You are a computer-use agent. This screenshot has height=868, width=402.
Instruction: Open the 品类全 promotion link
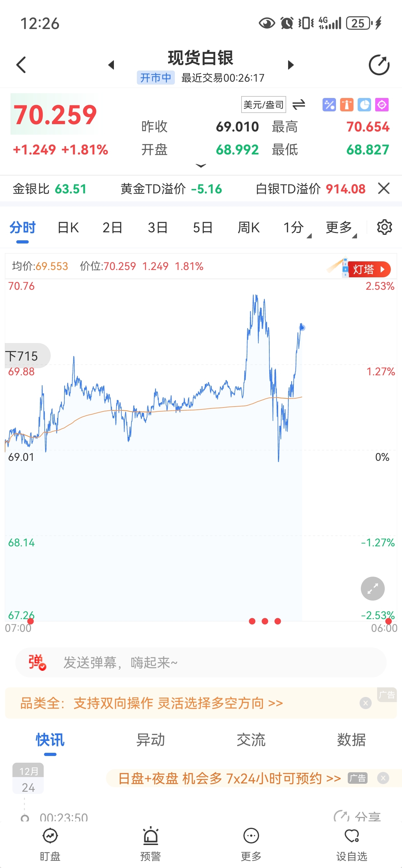(152, 703)
